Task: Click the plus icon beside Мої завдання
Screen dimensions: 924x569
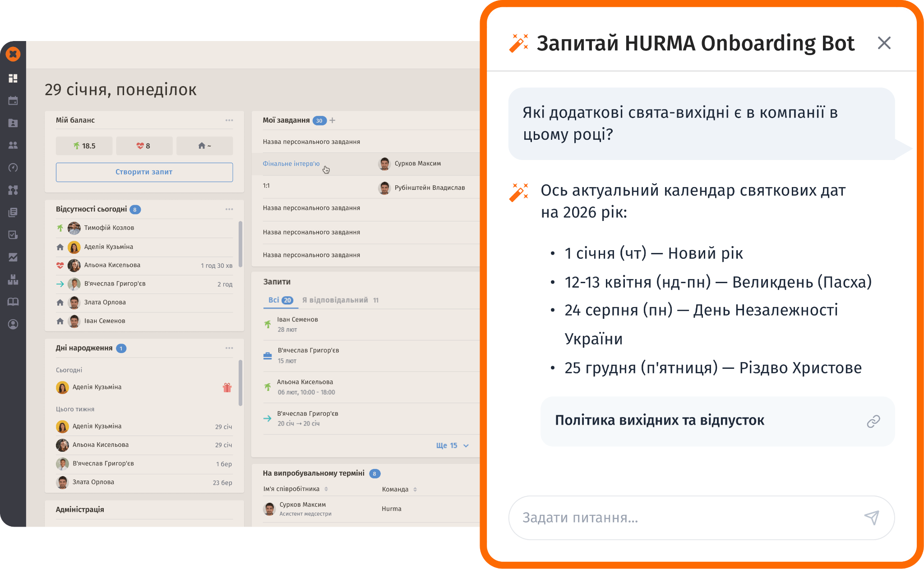Action: (x=333, y=120)
